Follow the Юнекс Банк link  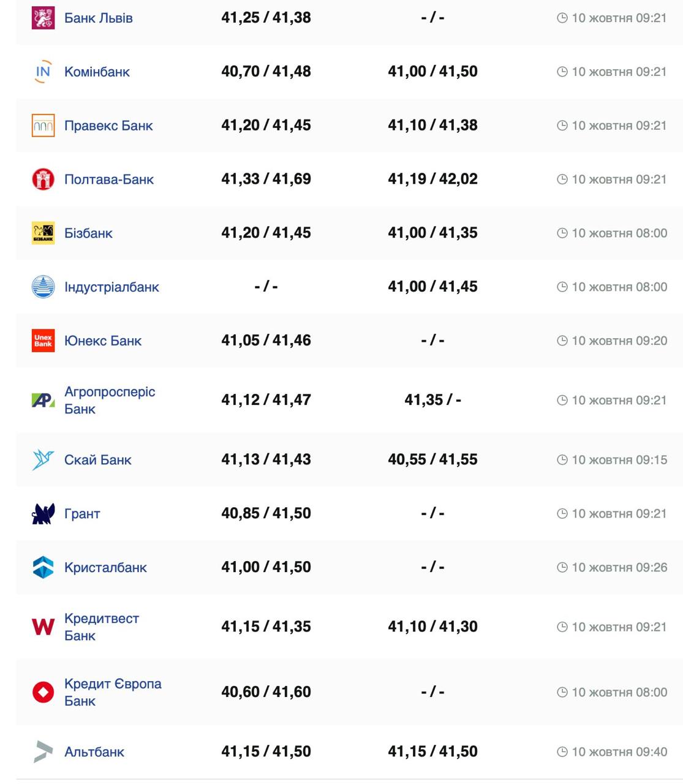[103, 341]
